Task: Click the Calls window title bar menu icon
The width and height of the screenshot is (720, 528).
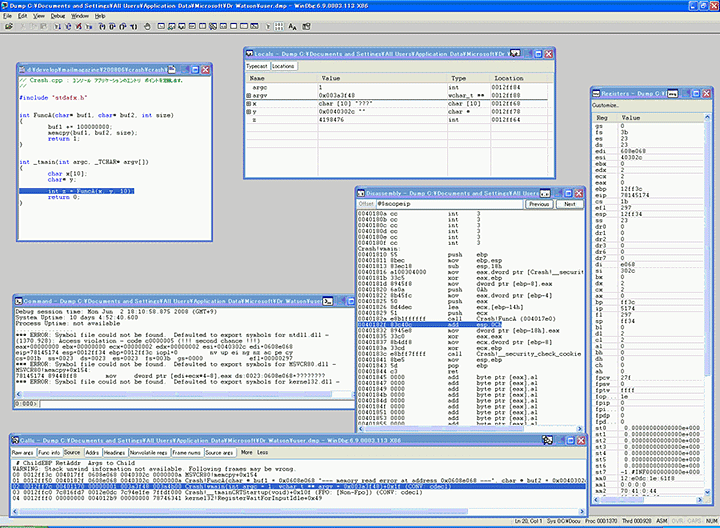Action: point(547,440)
